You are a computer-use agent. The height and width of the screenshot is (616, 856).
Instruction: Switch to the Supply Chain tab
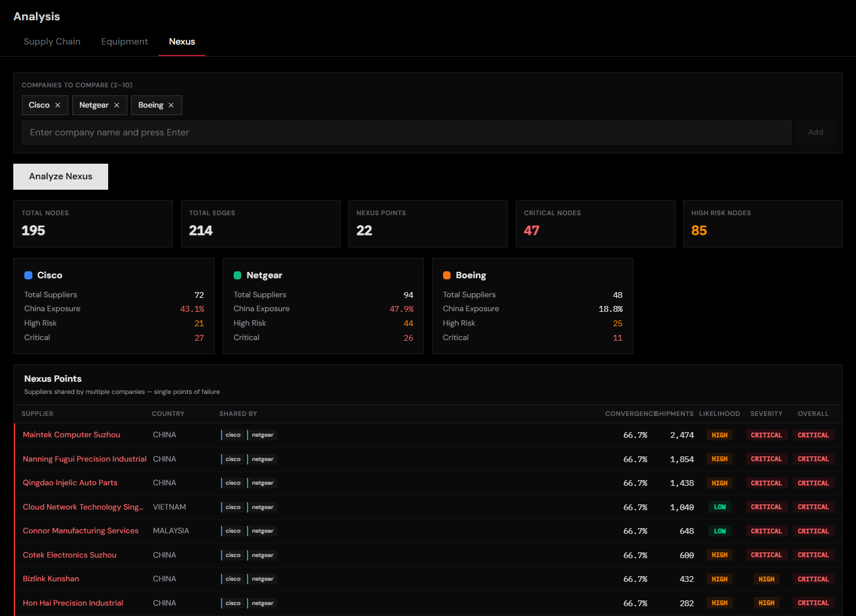tap(52, 41)
